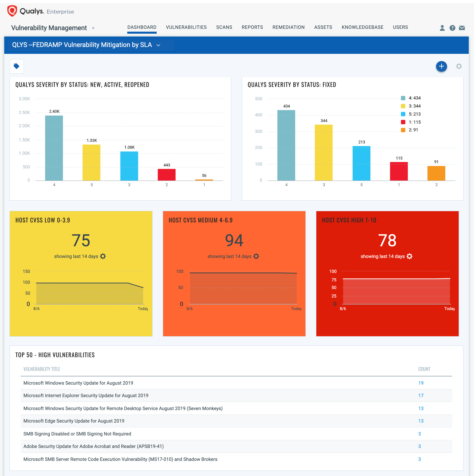The image size is (474, 476).
Task: Expand the Vulnerability Management module dropdown
Action: pyautogui.click(x=93, y=28)
